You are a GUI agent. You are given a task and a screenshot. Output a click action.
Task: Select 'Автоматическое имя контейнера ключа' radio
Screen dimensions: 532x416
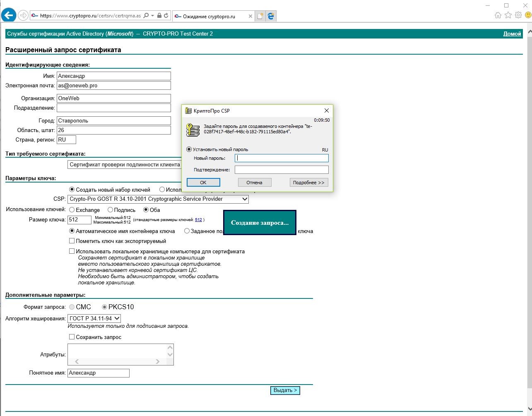point(72,231)
